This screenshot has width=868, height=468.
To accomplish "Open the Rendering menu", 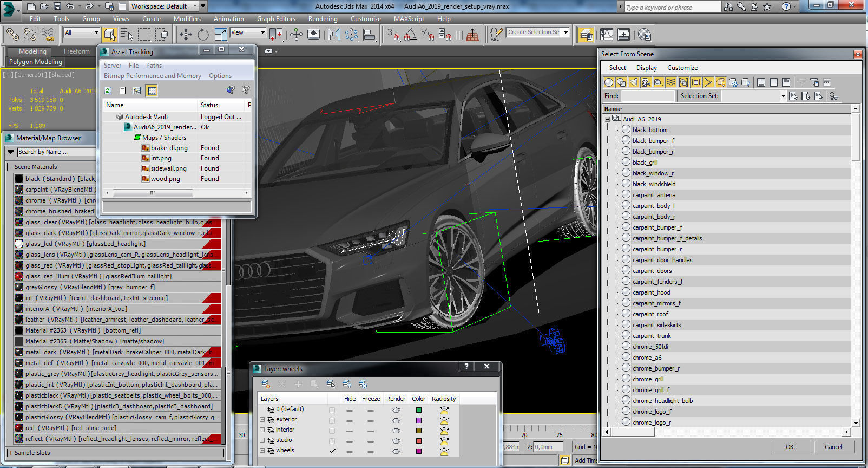I will [323, 18].
